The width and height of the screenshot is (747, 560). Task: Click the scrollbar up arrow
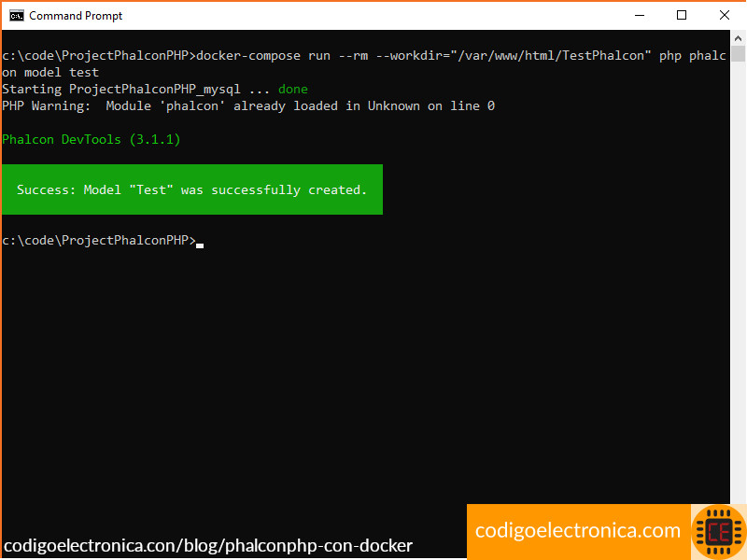tap(738, 38)
